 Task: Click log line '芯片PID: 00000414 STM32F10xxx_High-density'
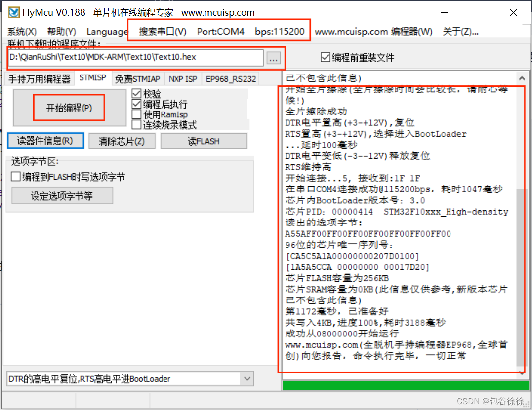pyautogui.click(x=397, y=212)
